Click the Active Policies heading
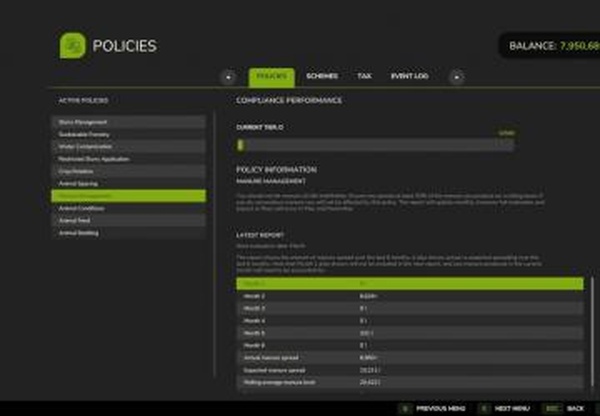The width and height of the screenshot is (600, 416). coord(83,100)
